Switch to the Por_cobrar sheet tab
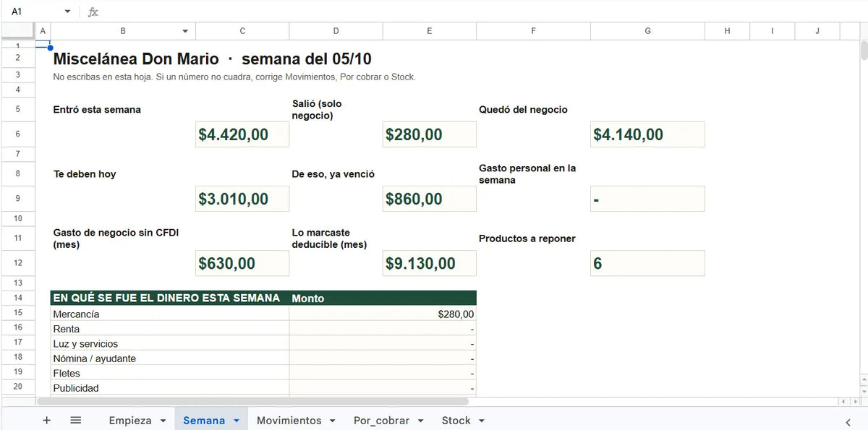This screenshot has width=868, height=430. click(x=381, y=420)
